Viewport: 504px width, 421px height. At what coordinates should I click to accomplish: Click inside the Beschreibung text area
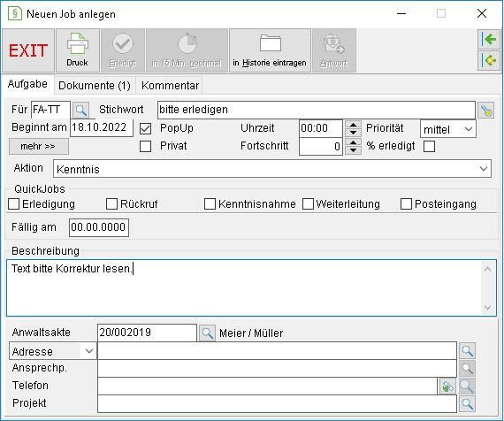tap(244, 287)
